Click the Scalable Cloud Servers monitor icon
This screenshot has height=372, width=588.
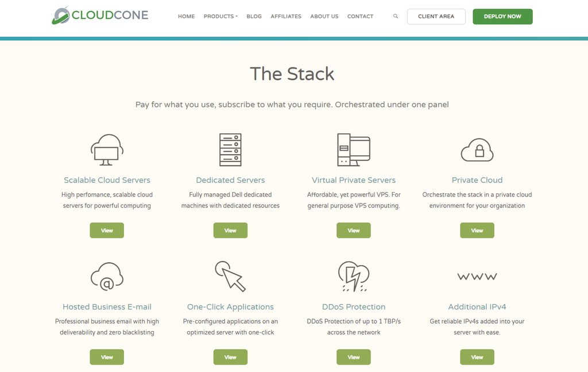107,149
